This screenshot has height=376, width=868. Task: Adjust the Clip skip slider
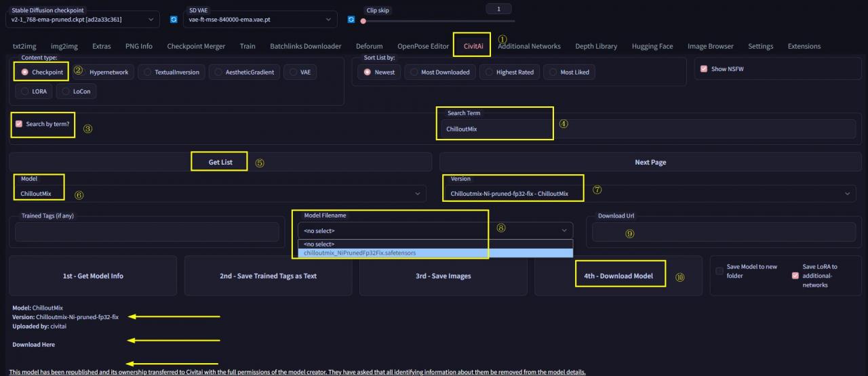pos(437,21)
